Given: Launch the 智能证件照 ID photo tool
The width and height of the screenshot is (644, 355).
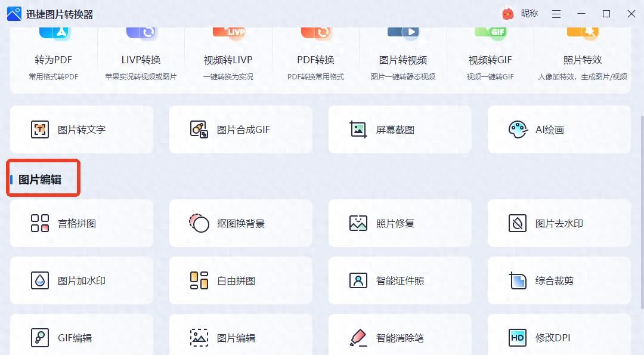Looking at the screenshot, I should click(x=400, y=280).
